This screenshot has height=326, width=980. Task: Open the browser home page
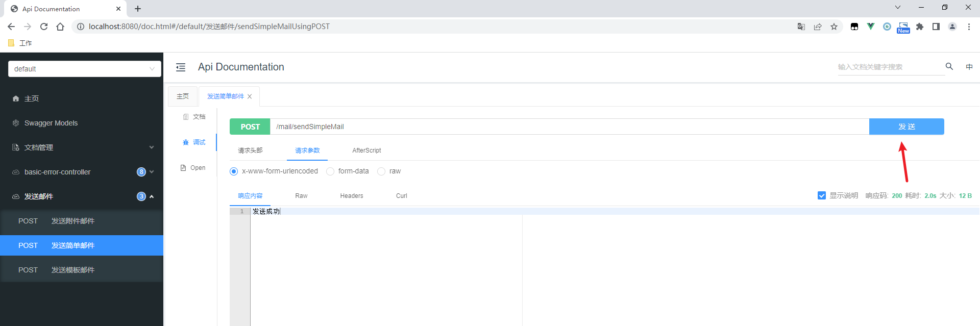tap(60, 27)
